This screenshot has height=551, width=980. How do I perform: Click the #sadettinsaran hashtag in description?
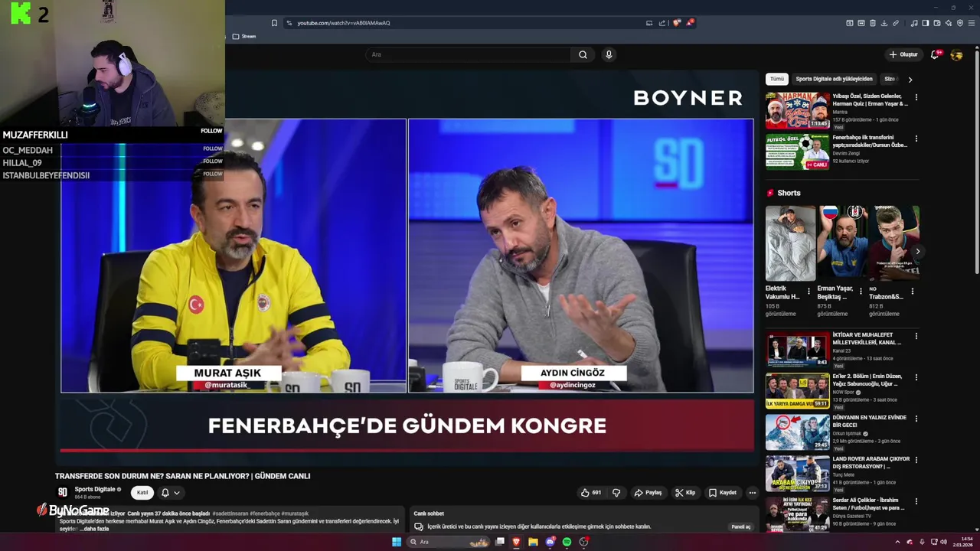tap(230, 514)
